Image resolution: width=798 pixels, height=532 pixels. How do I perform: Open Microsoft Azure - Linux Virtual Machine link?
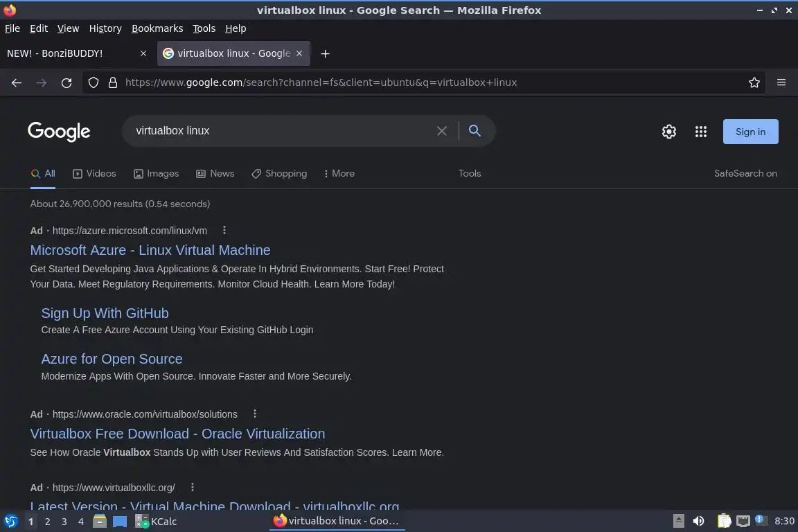click(150, 250)
